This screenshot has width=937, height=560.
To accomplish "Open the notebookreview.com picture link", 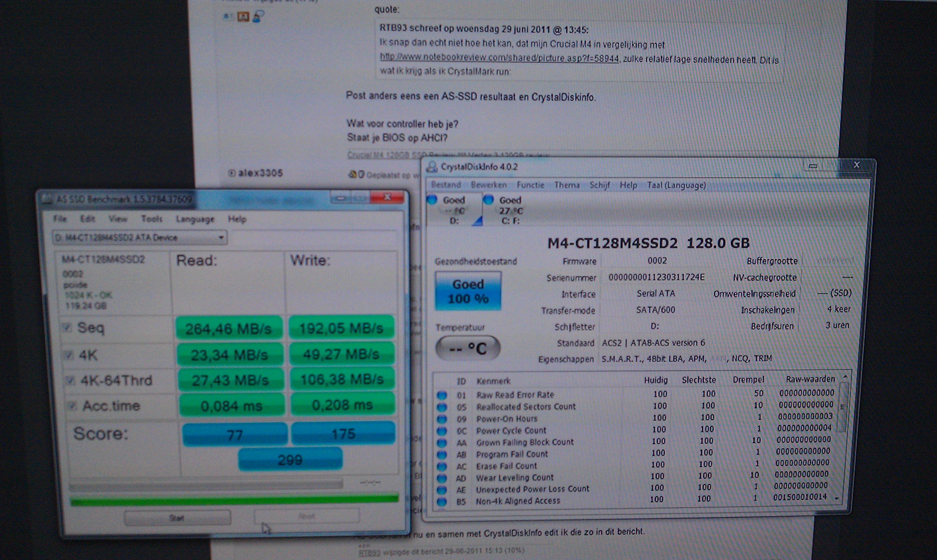I will [x=499, y=58].
